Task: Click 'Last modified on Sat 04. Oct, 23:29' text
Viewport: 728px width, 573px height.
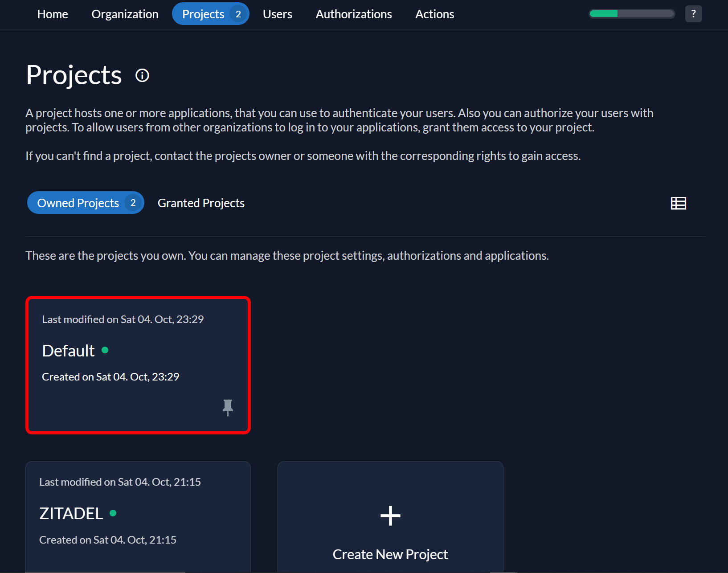Action: (123, 319)
